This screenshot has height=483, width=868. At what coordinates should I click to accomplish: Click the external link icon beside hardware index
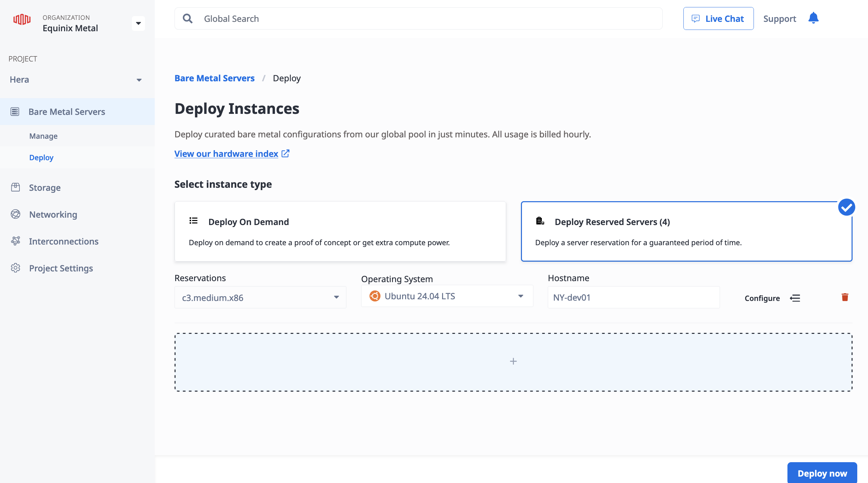coord(285,153)
